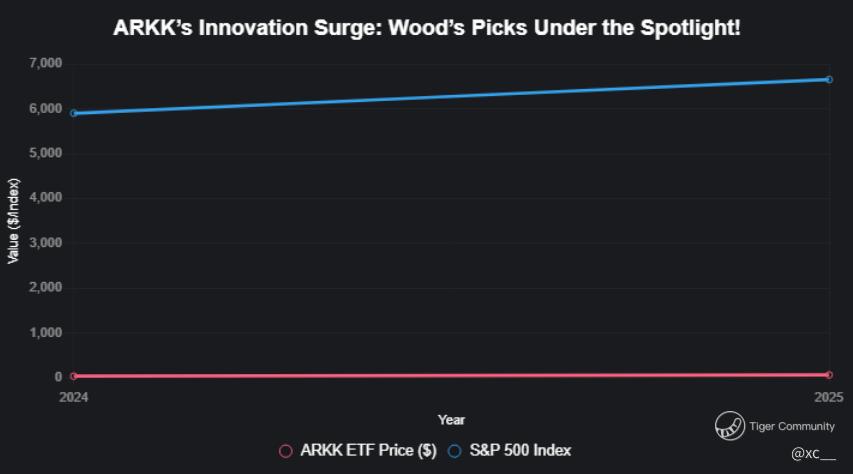
Task: Click the chart title about ARKK's Innovation Surge
Action: tap(427, 27)
